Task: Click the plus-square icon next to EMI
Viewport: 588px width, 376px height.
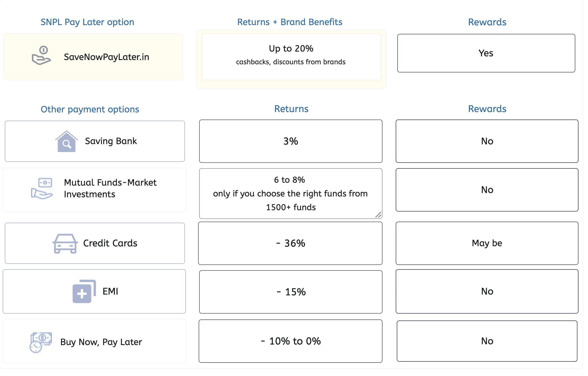Action: tap(84, 291)
